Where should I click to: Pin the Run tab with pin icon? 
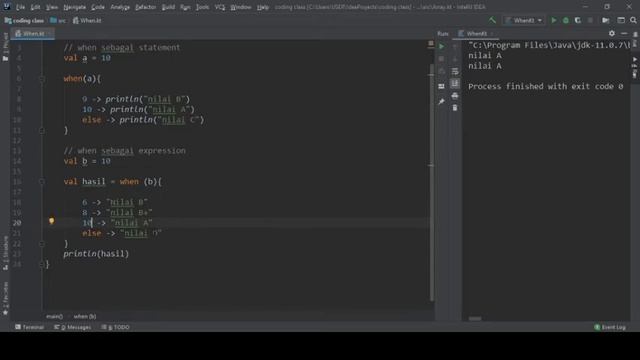click(x=441, y=101)
